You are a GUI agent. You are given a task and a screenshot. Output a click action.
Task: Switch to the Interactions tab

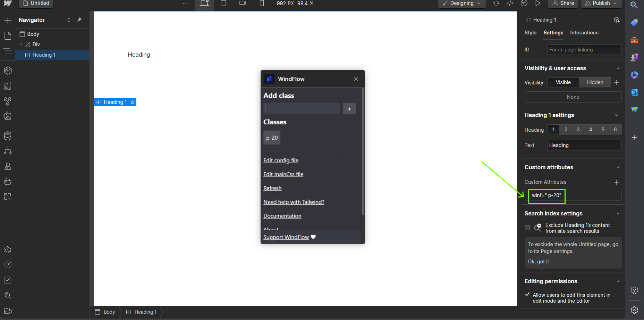pos(584,33)
